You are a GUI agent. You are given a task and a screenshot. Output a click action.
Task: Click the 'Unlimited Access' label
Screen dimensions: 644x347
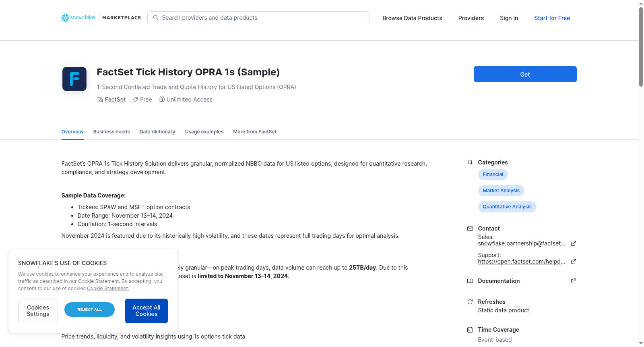pyautogui.click(x=189, y=100)
